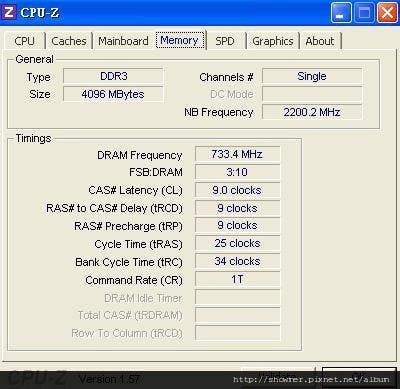Click the NB Frequency 2200.2 MHz field
The height and width of the screenshot is (389, 400).
pos(312,112)
